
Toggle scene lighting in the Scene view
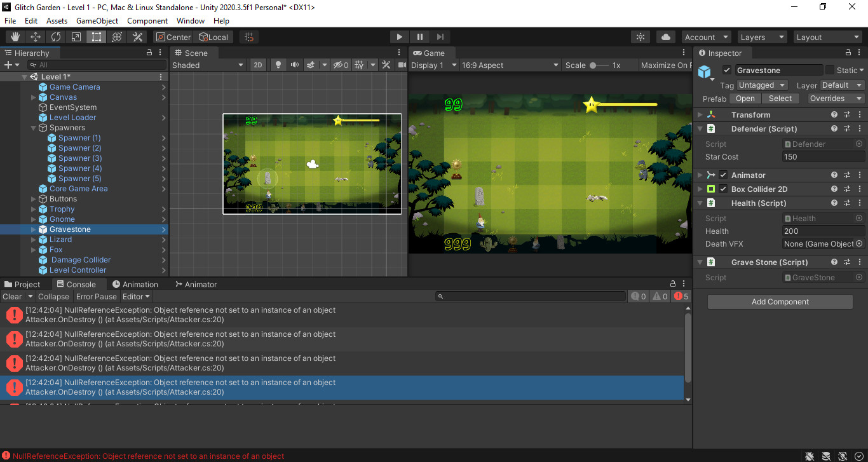coord(278,65)
